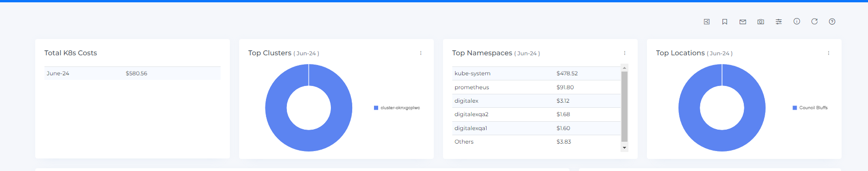Toggle Council Bluffs legend entry

[x=810, y=108]
